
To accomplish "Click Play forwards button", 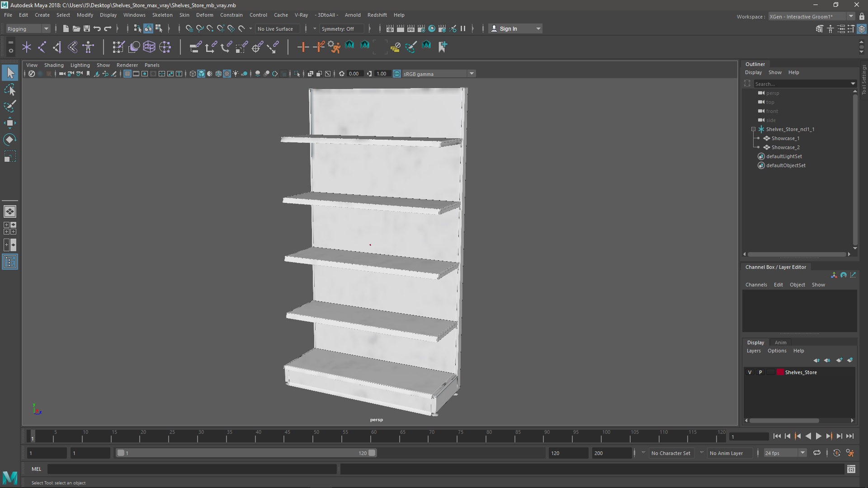I will click(x=818, y=436).
